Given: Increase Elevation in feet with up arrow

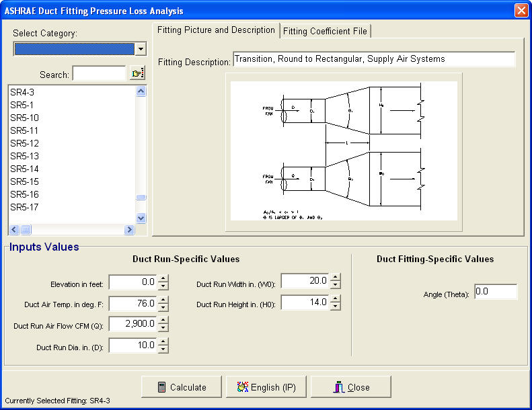Looking at the screenshot, I should click(x=163, y=279).
